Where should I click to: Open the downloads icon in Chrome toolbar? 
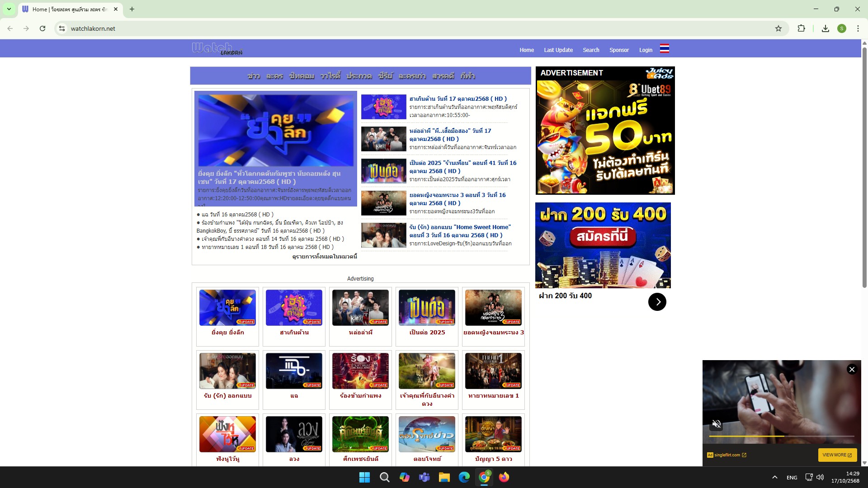pyautogui.click(x=825, y=28)
